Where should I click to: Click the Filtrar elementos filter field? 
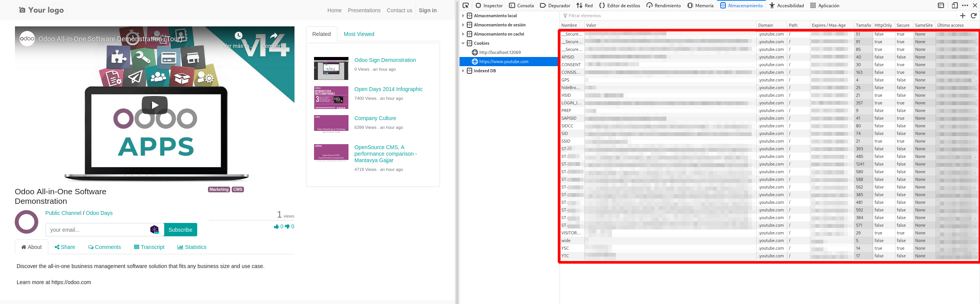[x=758, y=16]
